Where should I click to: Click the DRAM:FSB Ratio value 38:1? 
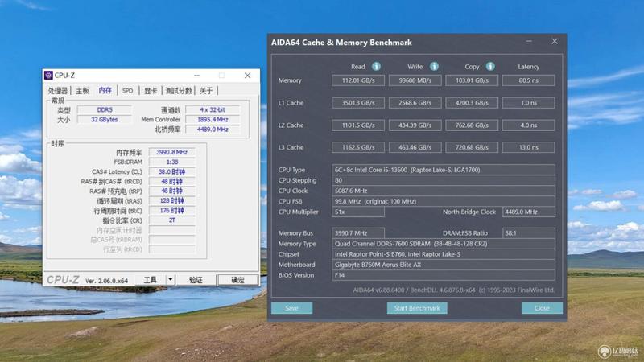click(x=529, y=233)
